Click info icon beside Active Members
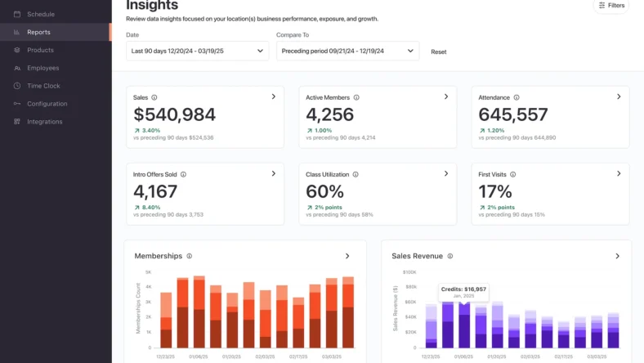This screenshot has height=363, width=644. click(356, 97)
